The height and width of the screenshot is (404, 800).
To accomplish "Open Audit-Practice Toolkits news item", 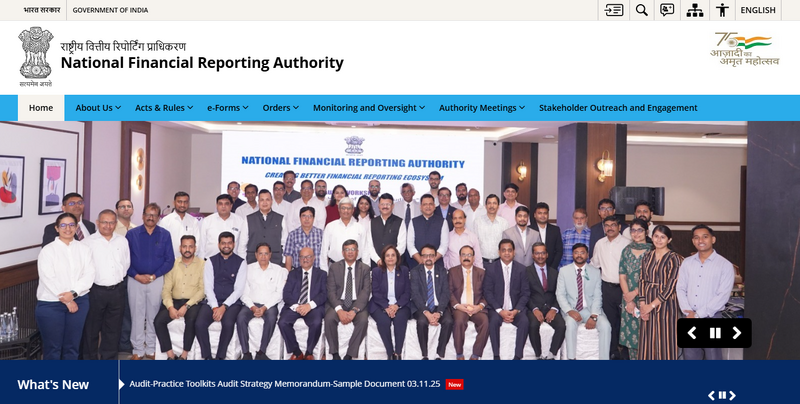I will pyautogui.click(x=284, y=384).
